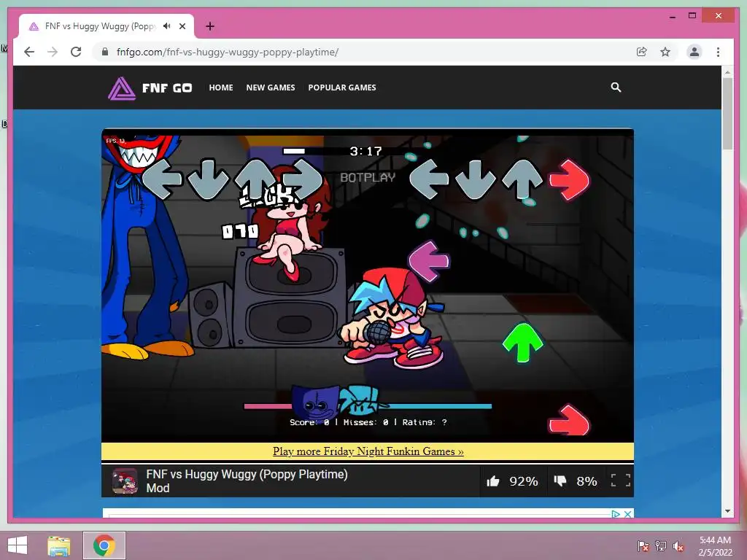Click the player's red right arrow receptor

pyautogui.click(x=569, y=180)
